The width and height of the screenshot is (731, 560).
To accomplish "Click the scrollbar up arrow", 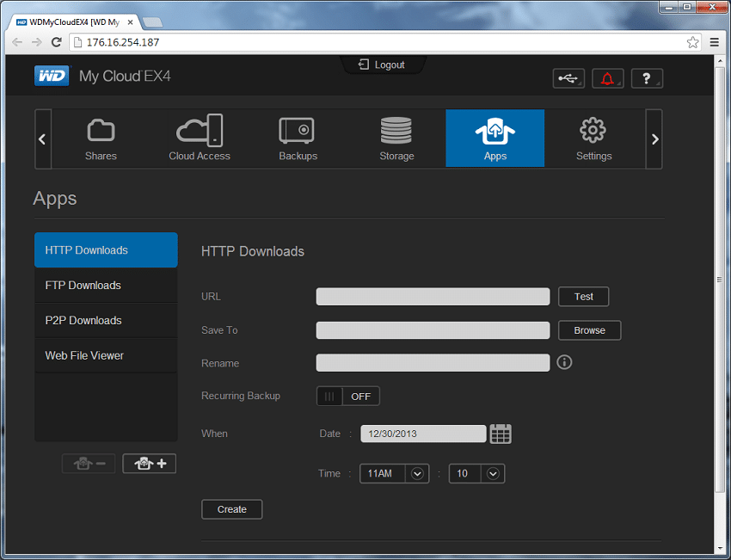I will coord(719,59).
